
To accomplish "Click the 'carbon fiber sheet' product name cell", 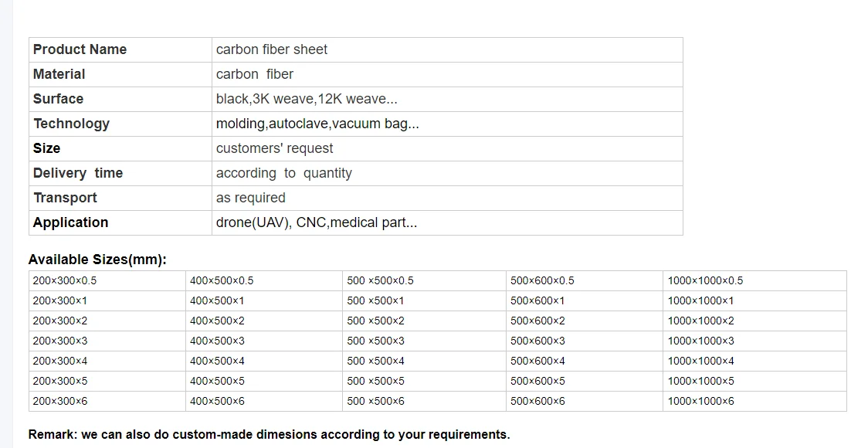I will 272,49.
